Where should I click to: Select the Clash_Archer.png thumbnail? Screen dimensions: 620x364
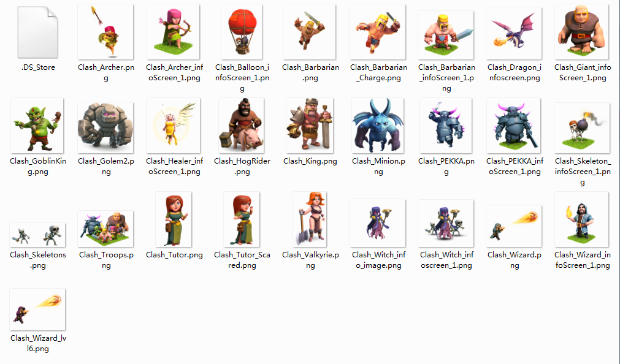(105, 32)
